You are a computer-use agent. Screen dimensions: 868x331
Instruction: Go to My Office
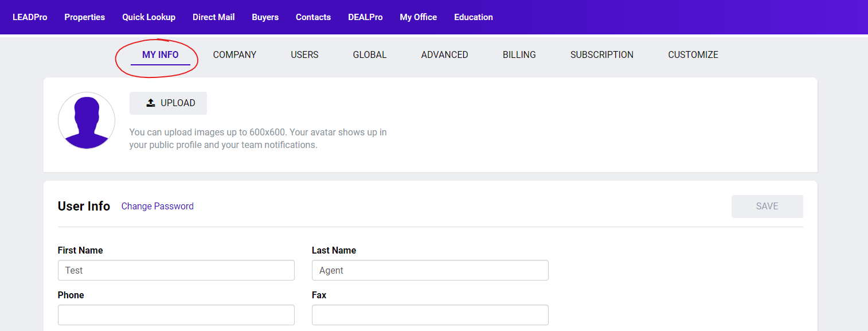coord(418,17)
